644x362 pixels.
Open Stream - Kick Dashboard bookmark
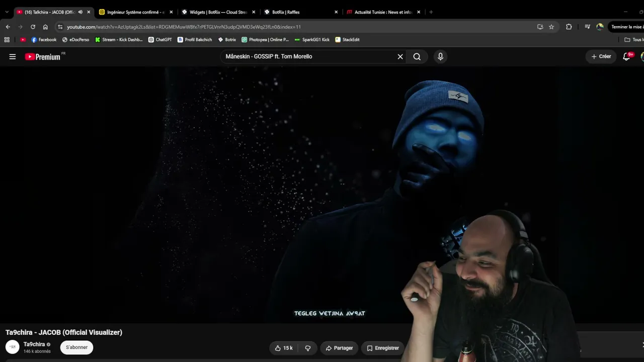(x=119, y=40)
